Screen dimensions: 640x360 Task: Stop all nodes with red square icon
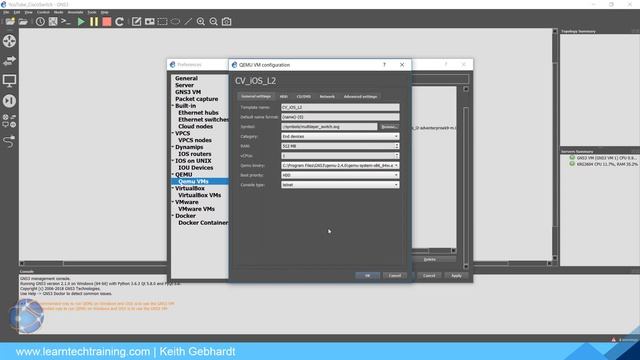[x=107, y=22]
